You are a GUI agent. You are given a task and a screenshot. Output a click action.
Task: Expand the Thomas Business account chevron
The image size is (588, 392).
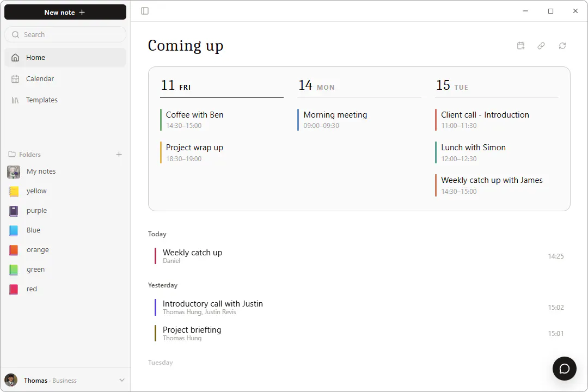[121, 380]
